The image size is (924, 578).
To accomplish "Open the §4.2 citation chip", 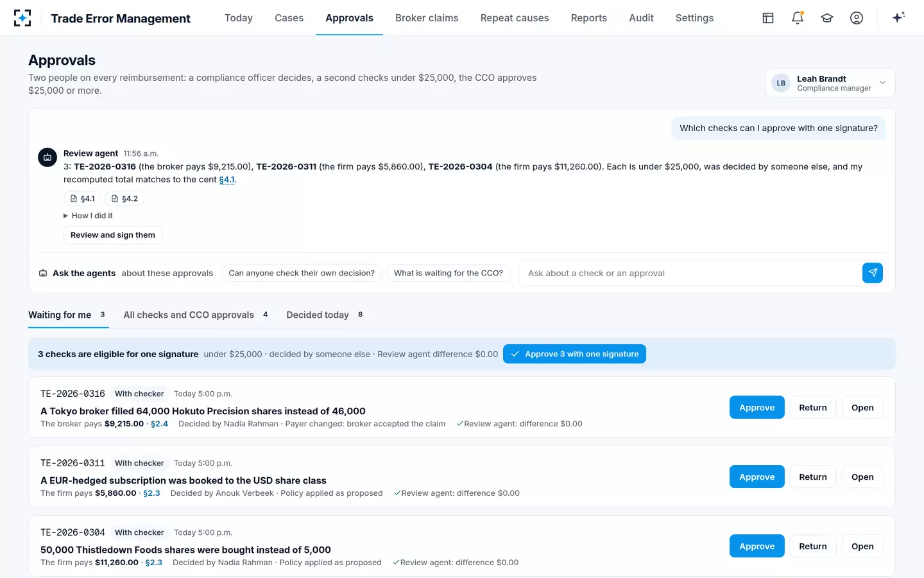I will (x=124, y=198).
